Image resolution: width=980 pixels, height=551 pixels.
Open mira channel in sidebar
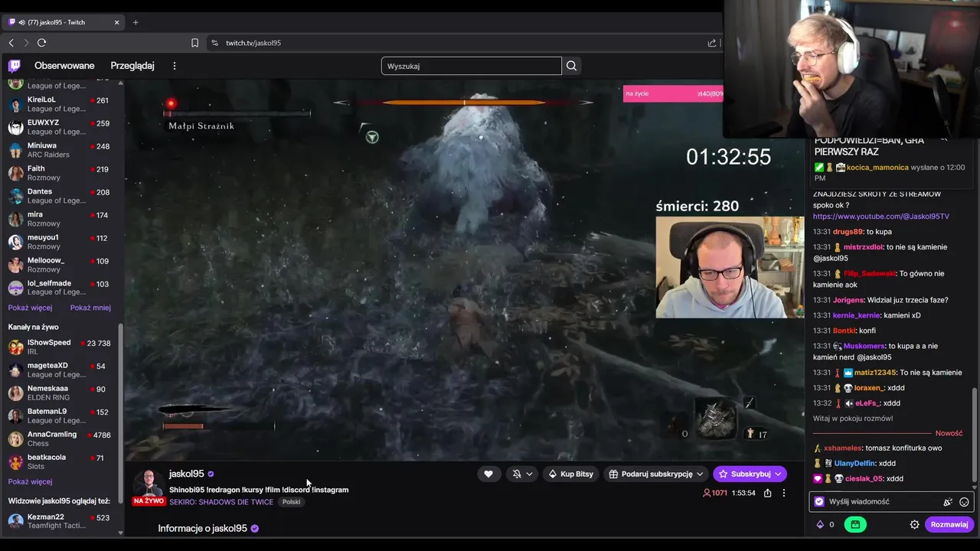point(60,219)
